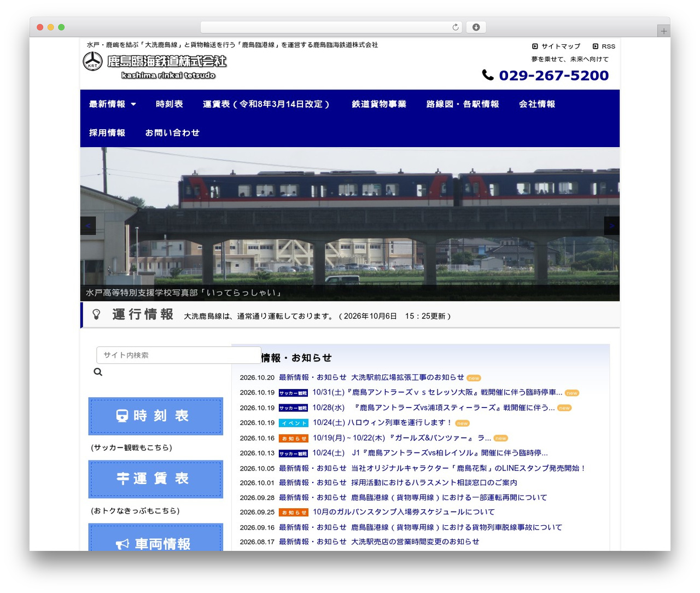Open the 時刻表 menu item
Screen dimensions: 700x593
point(170,104)
